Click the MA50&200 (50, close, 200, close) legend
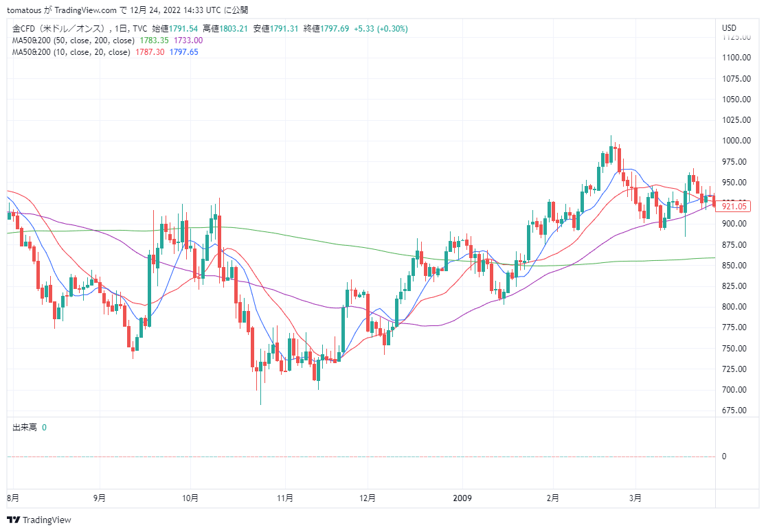Image resolution: width=766 pixels, height=532 pixels. 74,41
